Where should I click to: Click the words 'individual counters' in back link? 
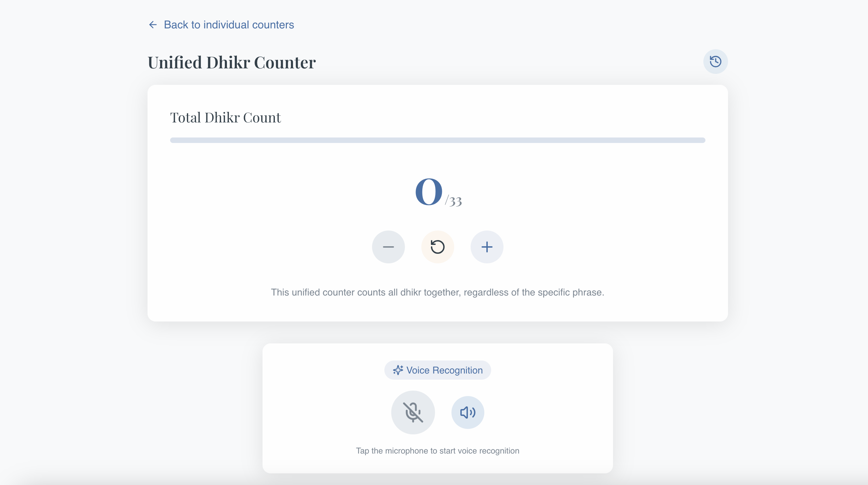249,25
